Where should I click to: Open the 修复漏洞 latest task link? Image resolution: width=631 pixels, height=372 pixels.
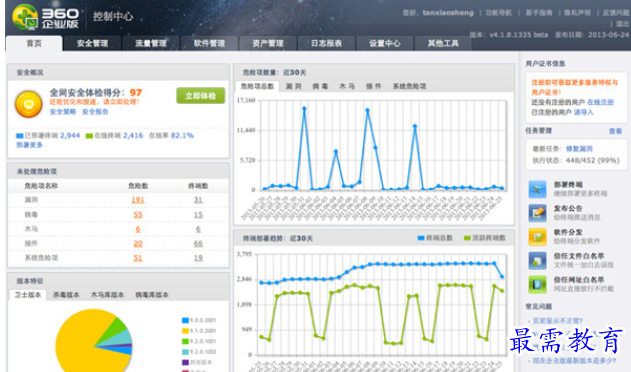[579, 149]
